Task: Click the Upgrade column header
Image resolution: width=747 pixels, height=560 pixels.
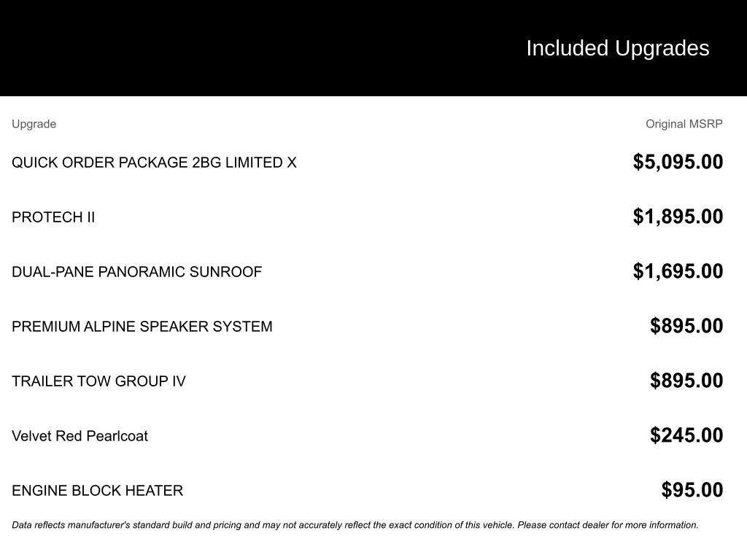Action: pos(34,124)
